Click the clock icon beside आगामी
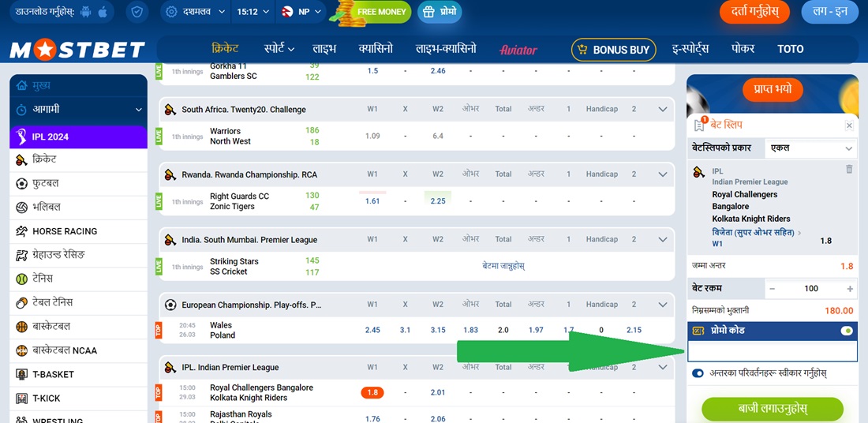 point(21,110)
